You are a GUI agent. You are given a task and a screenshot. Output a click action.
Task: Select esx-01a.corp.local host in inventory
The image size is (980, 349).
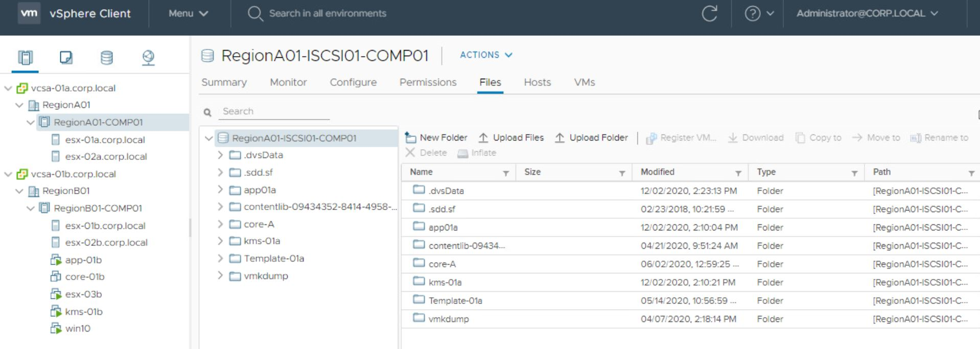[104, 139]
